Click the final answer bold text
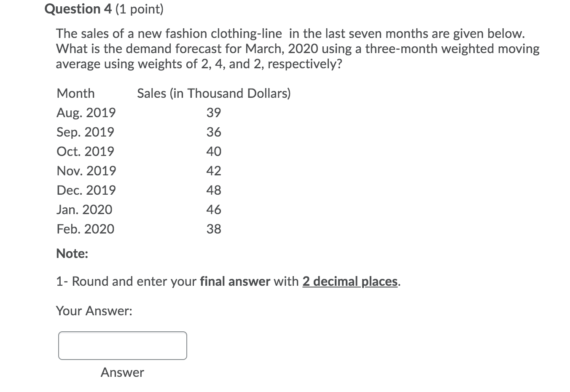This screenshot has height=392, width=570. pyautogui.click(x=235, y=281)
